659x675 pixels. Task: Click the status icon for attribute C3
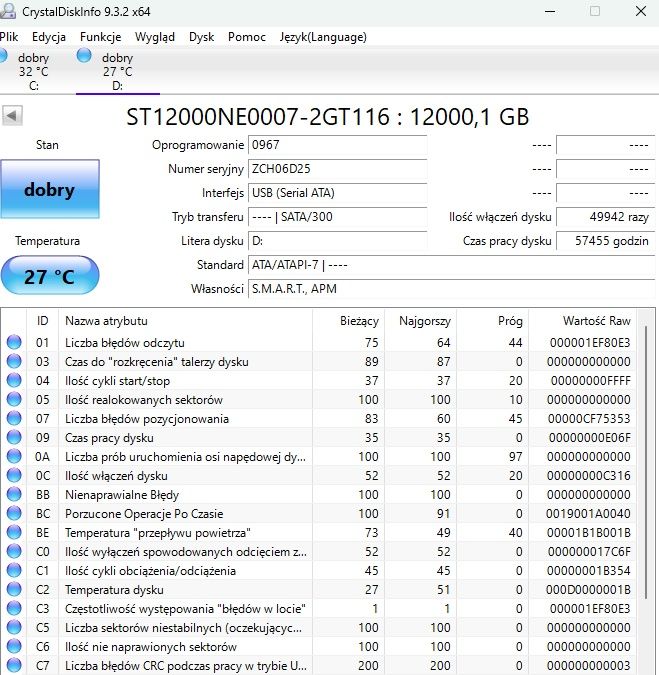(x=14, y=608)
